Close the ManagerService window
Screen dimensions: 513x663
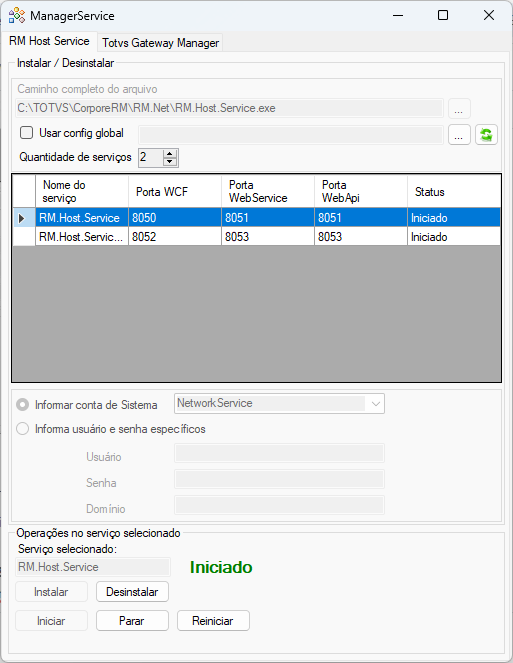(488, 16)
